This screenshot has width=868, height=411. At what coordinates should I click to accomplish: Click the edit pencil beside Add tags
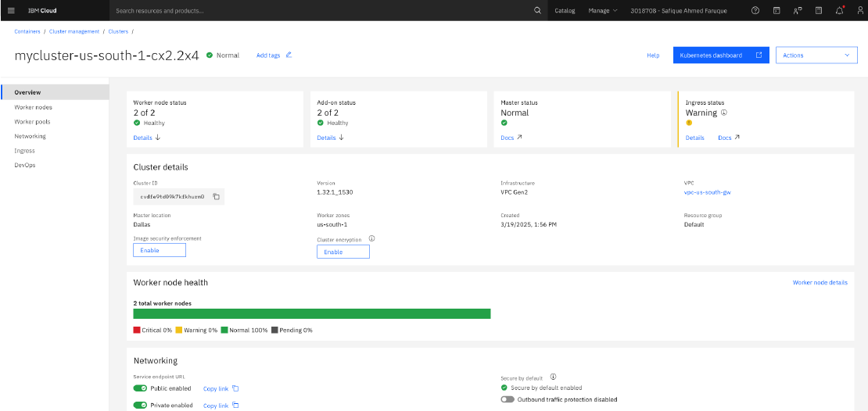point(289,55)
